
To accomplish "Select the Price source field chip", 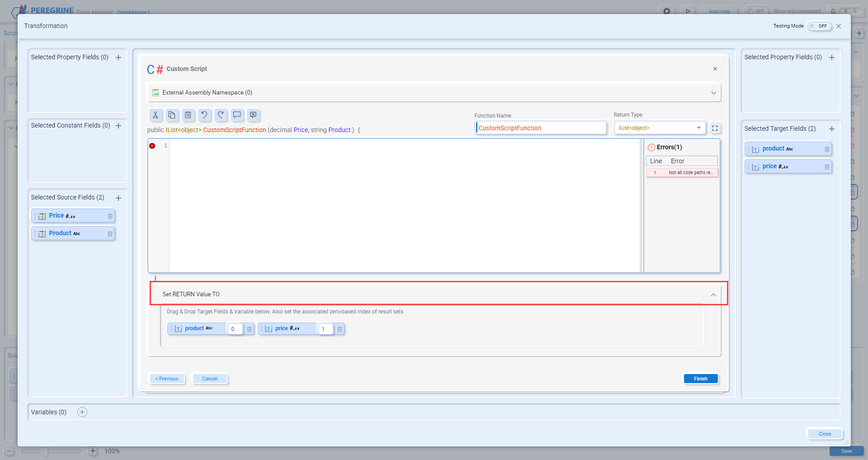I will [x=73, y=216].
